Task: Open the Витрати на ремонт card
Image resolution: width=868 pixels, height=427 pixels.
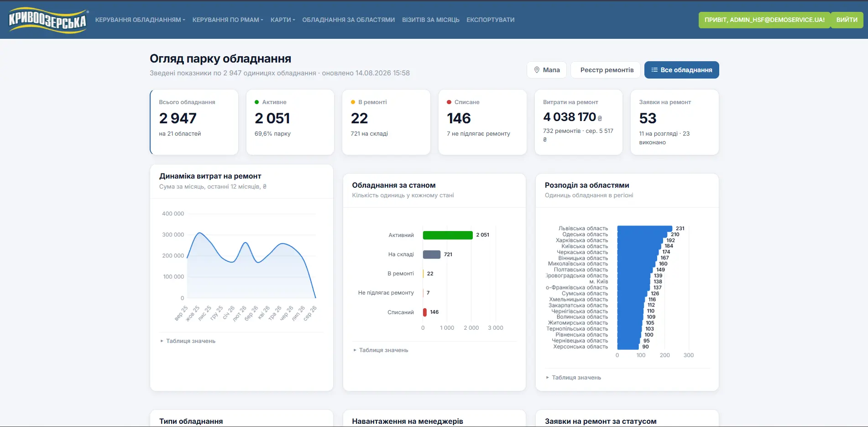Action: point(579,122)
